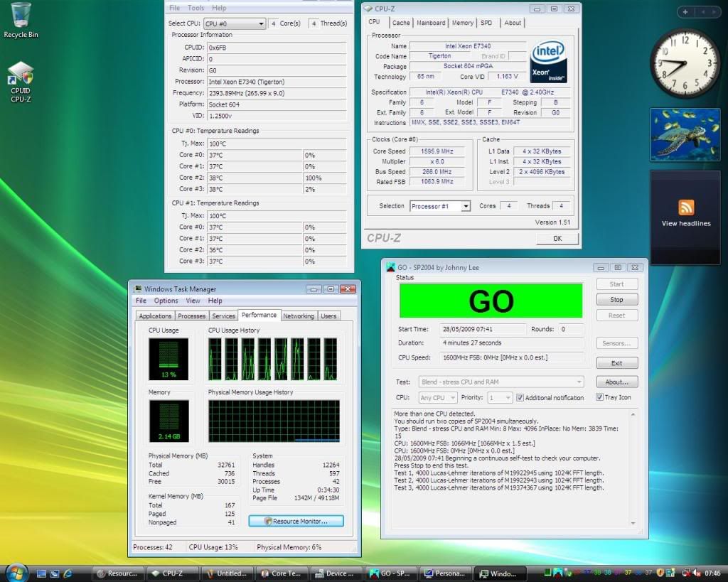Screen dimensions: 728x582
Task: Open the Help menu in Core Temp
Action: tap(219, 8)
